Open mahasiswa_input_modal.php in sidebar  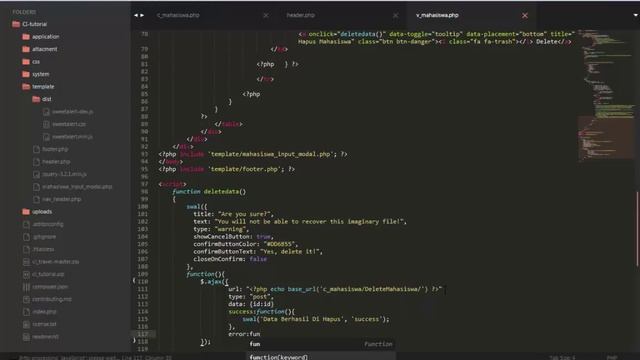pyautogui.click(x=77, y=187)
